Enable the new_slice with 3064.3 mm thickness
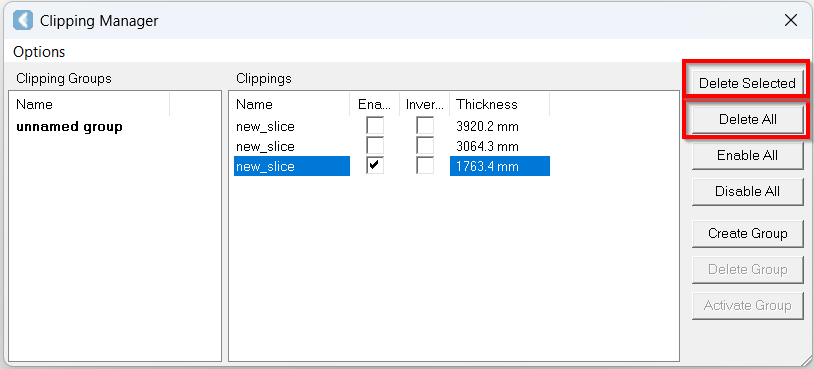This screenshot has height=369, width=814. (x=375, y=146)
